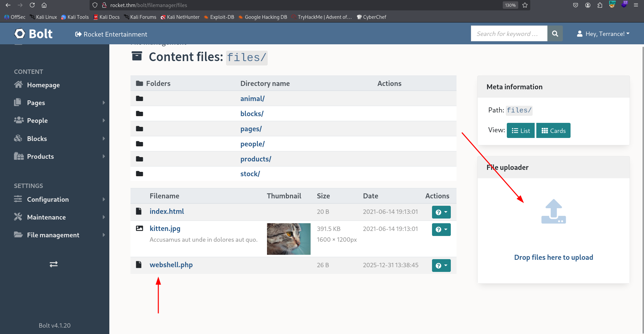644x334 pixels.
Task: Click the folder icon beside animal/
Action: click(x=139, y=98)
